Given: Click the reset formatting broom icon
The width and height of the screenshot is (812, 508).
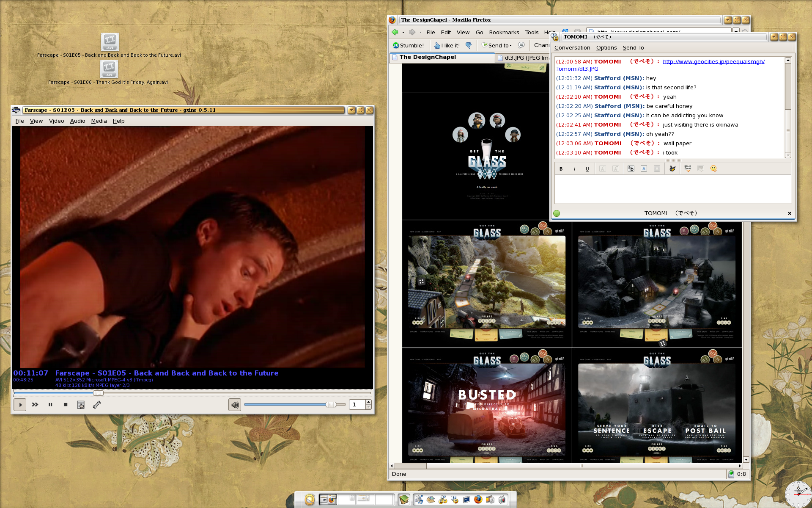Looking at the screenshot, I should (672, 168).
